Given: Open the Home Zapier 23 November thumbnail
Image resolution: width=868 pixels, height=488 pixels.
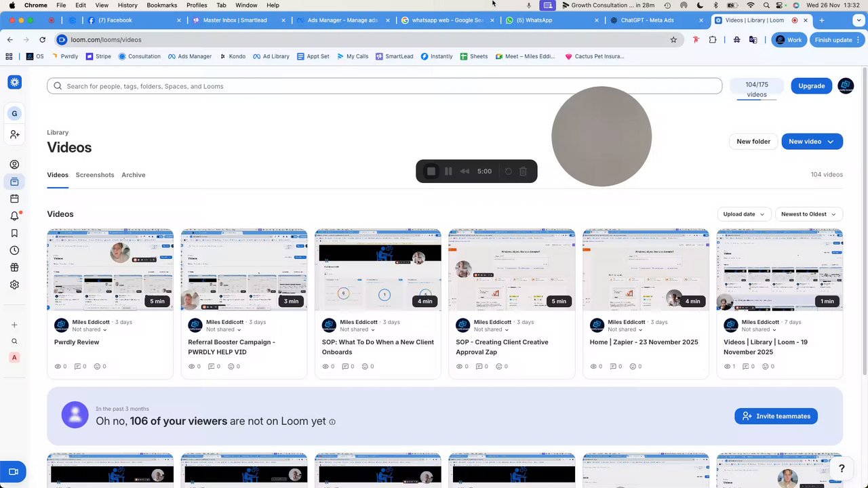Looking at the screenshot, I should pos(646,270).
